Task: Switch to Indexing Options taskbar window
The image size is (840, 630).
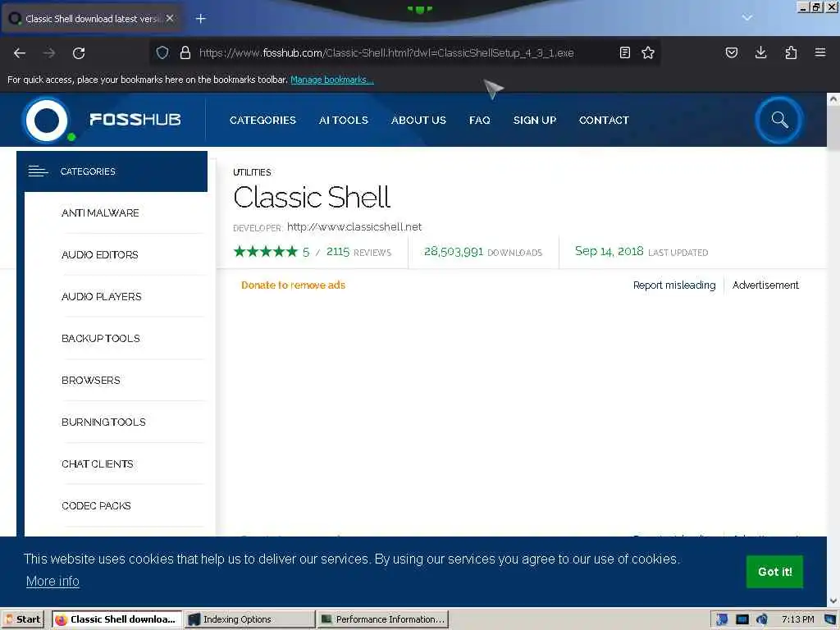Action: point(250,619)
